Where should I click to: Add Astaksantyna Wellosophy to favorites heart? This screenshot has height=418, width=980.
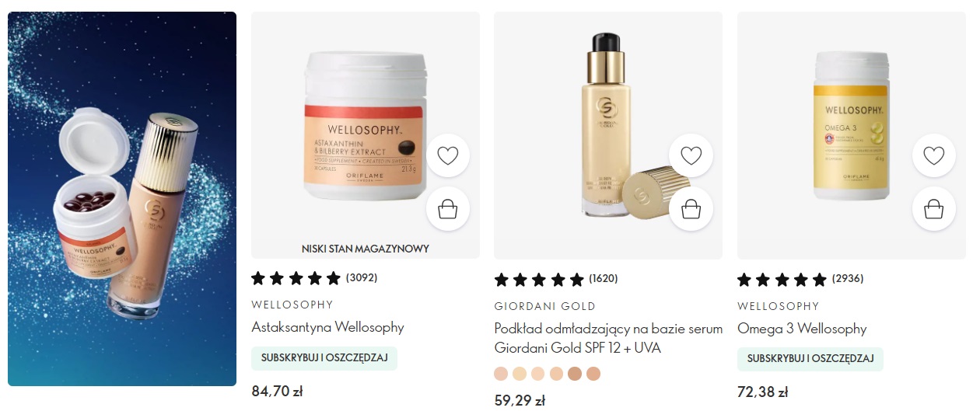click(448, 156)
